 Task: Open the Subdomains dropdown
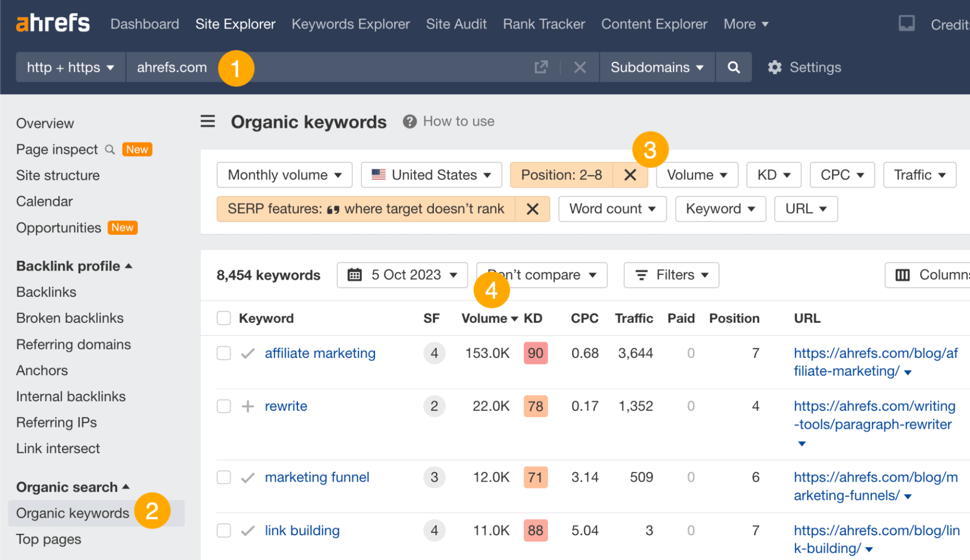657,67
